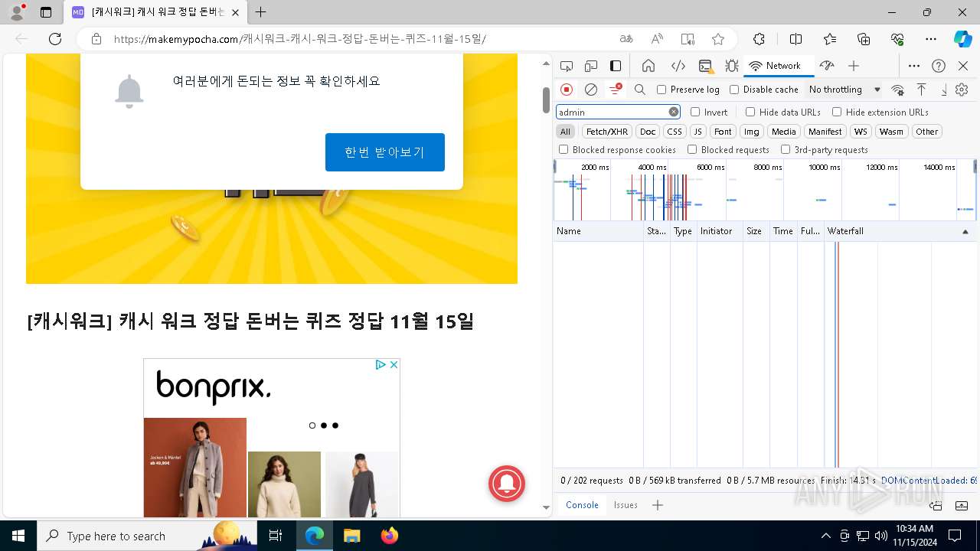
Task: Toggle the inspect element picker icon
Action: tap(567, 66)
